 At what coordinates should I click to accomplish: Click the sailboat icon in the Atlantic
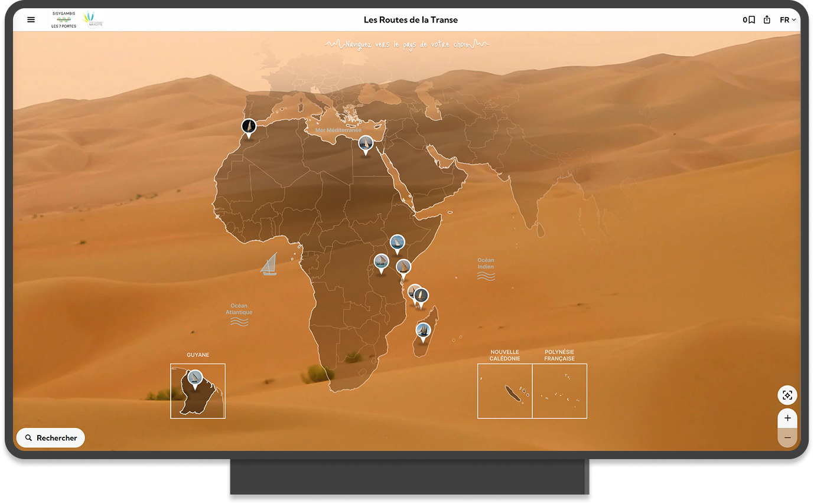coord(269,264)
